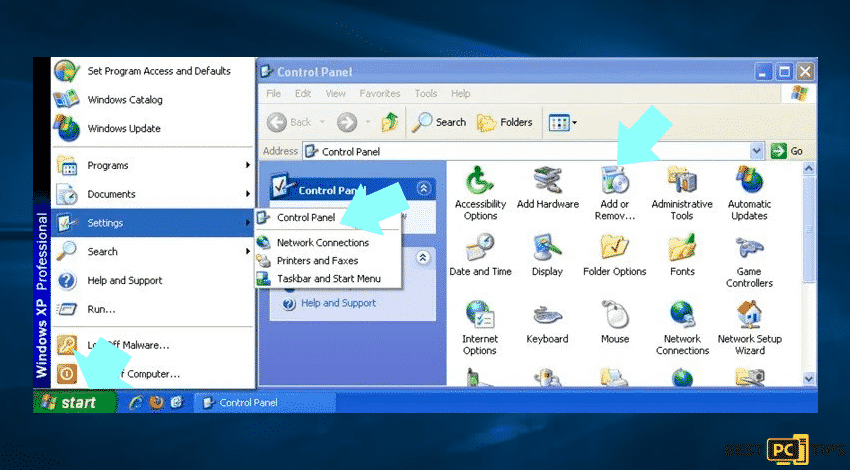Screen dimensions: 850x470
Task: Click the Search toolbar button
Action: click(439, 123)
